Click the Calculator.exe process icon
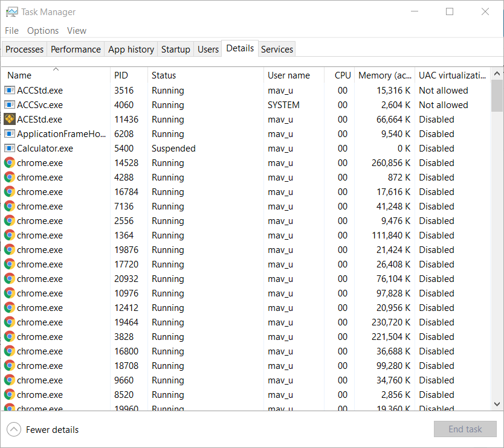The width and height of the screenshot is (504, 448). pyautogui.click(x=9, y=148)
